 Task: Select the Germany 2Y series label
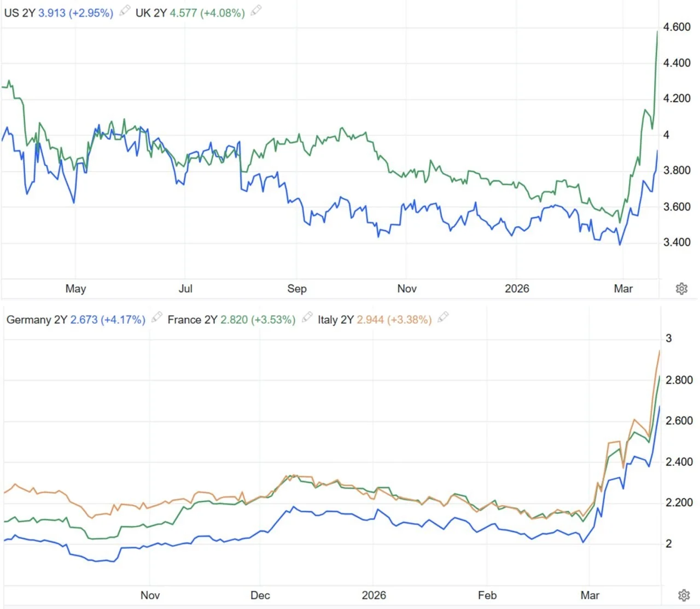pos(37,320)
